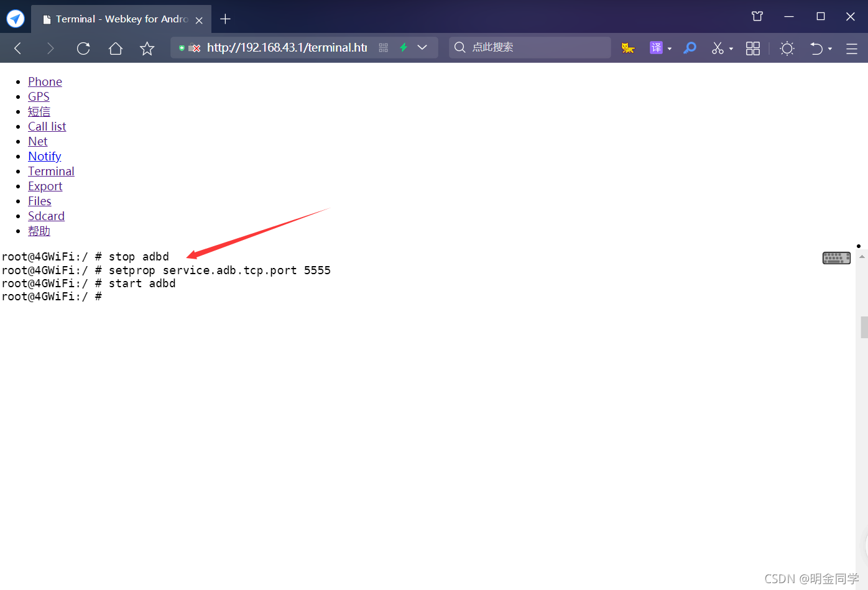Open the four-squares apps grid icon
Viewport: 868px width, 590px height.
tap(753, 48)
